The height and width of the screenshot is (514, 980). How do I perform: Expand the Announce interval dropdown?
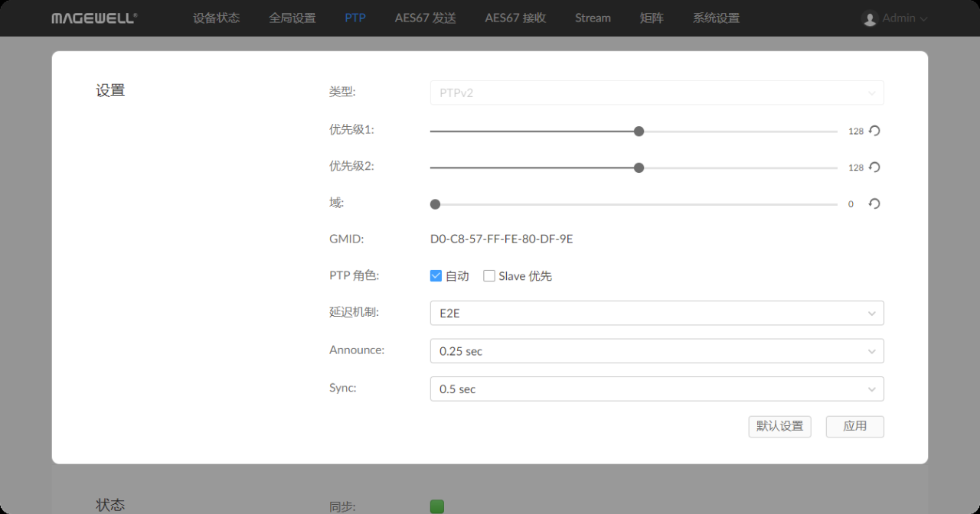point(656,351)
